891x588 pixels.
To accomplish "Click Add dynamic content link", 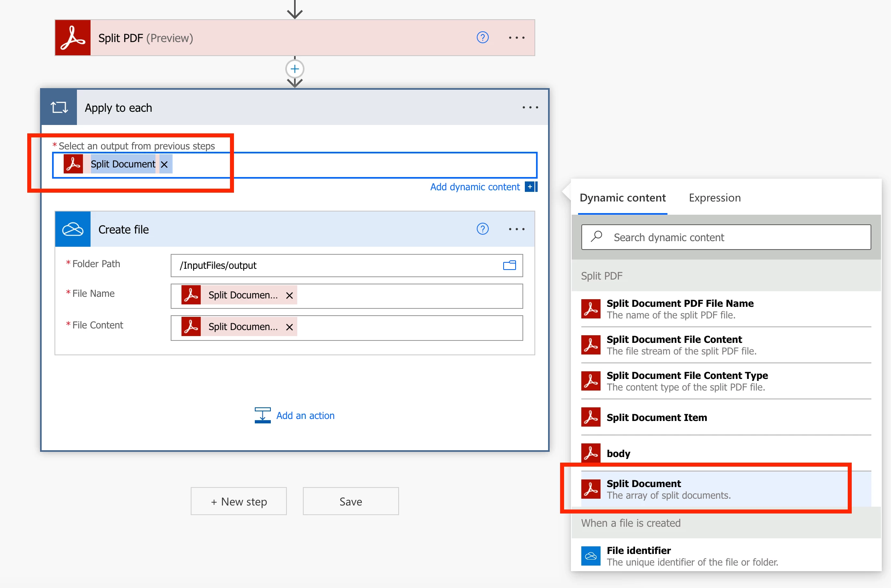I will 475,187.
